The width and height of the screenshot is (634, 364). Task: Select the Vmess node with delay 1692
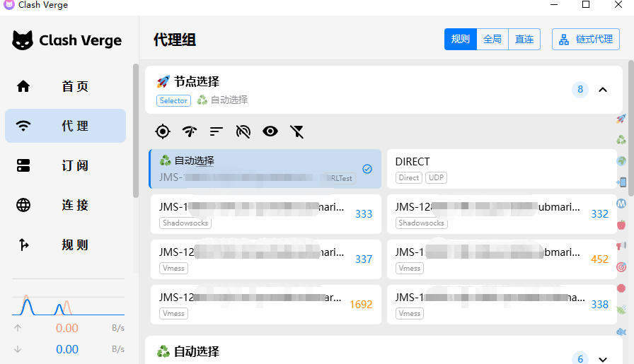265,305
